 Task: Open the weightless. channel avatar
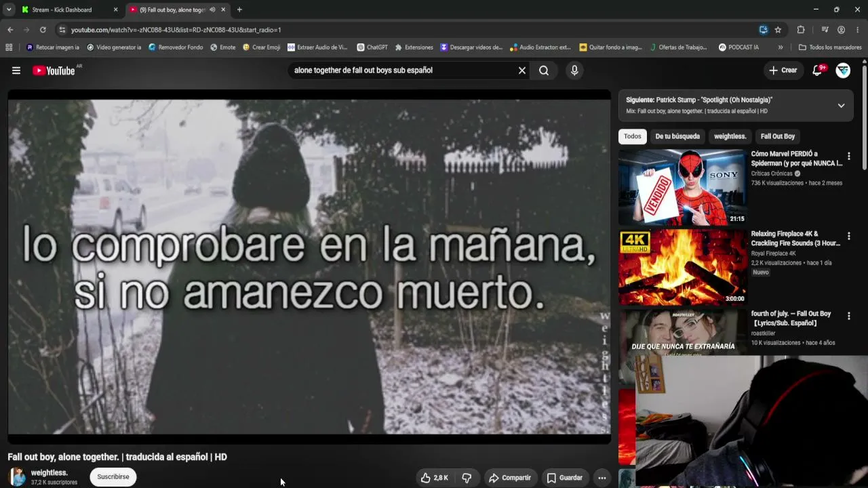18,477
